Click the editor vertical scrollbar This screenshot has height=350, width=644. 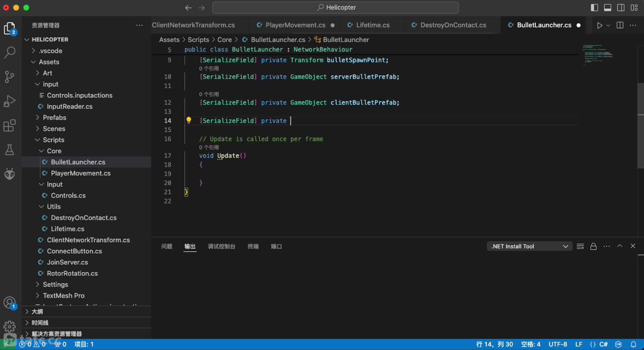click(x=640, y=126)
